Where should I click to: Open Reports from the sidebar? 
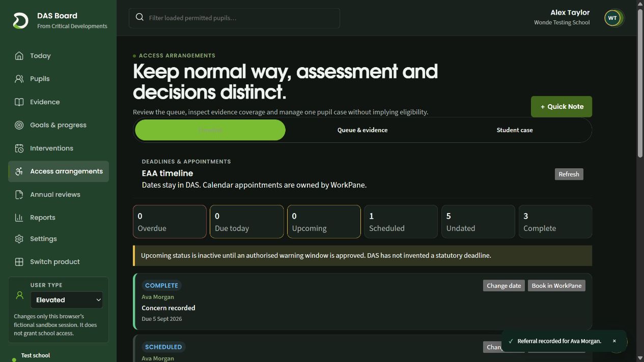59,218
